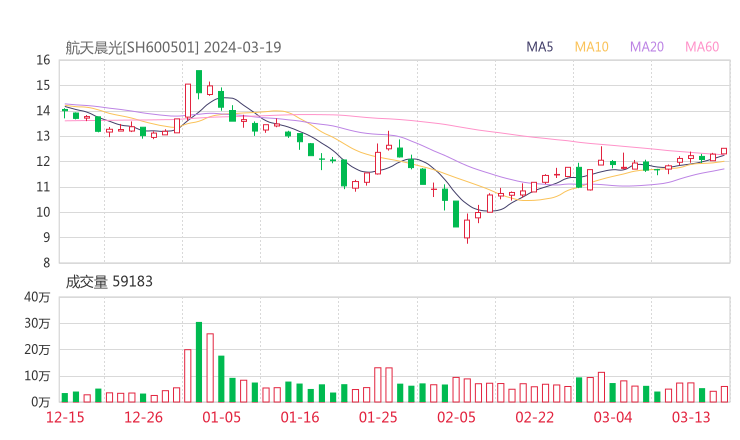Click the price axis value 12
The height and width of the screenshot is (440, 740).
click(x=43, y=161)
